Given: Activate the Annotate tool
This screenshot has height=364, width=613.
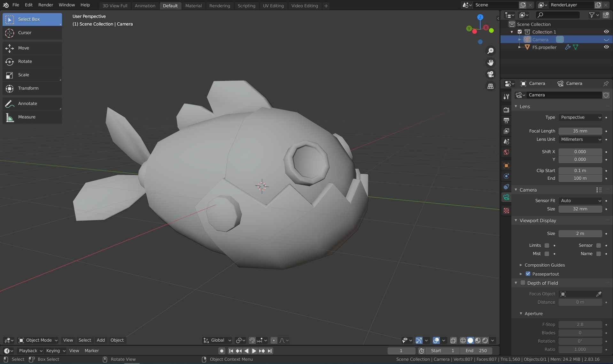Looking at the screenshot, I should (x=32, y=103).
